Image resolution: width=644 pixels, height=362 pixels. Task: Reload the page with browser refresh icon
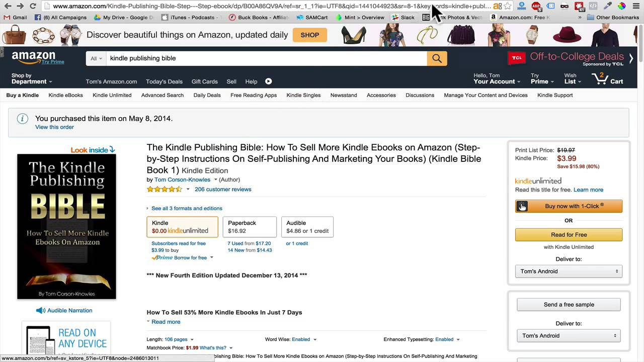coord(33,6)
